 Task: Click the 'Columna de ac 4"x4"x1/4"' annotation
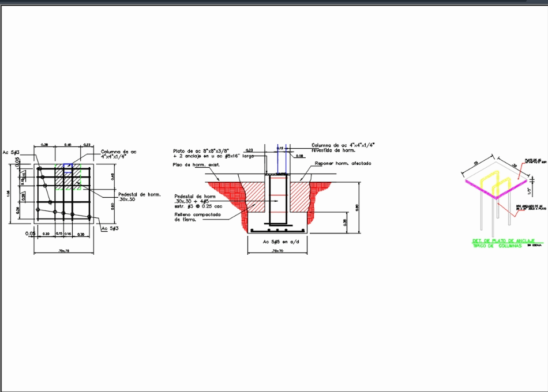pos(117,153)
